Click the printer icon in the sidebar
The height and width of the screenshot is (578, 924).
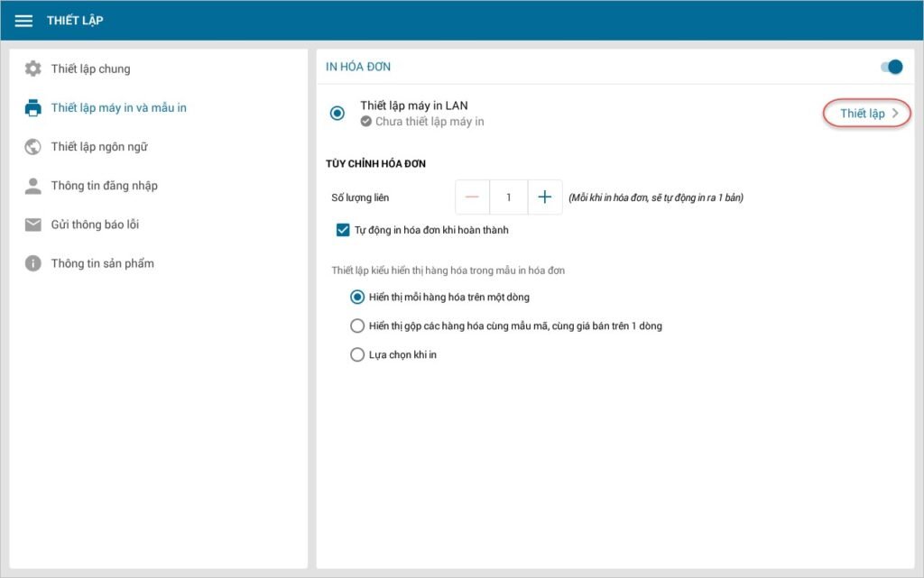[x=33, y=108]
